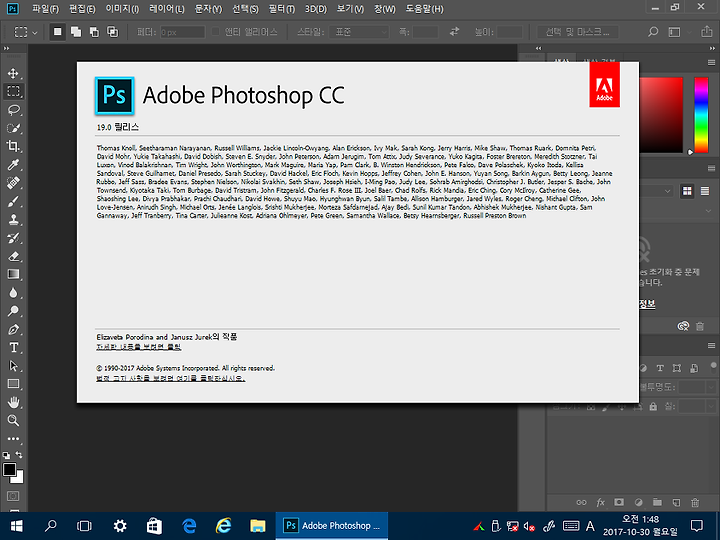Select the Quick Selection tool

pyautogui.click(x=13, y=128)
